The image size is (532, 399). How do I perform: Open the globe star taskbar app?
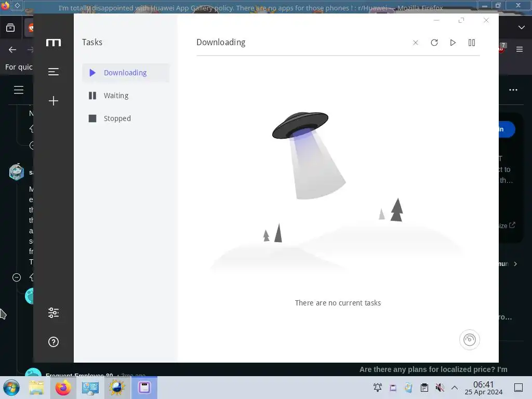pyautogui.click(x=117, y=388)
